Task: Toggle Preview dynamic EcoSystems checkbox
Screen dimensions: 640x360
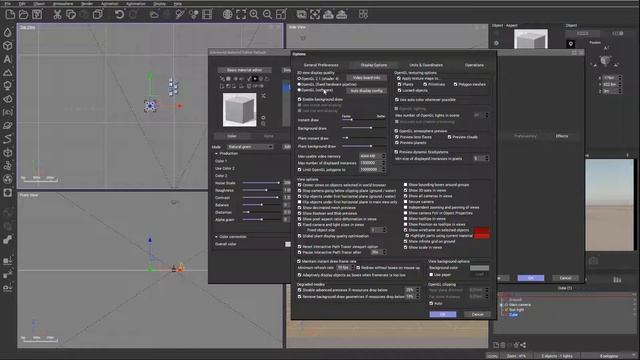Action: tap(397, 152)
